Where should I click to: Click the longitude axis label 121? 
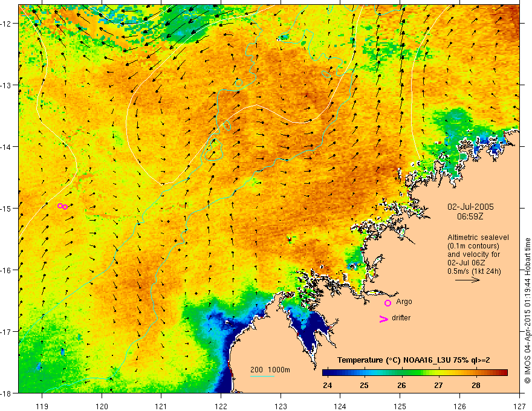[161, 406]
